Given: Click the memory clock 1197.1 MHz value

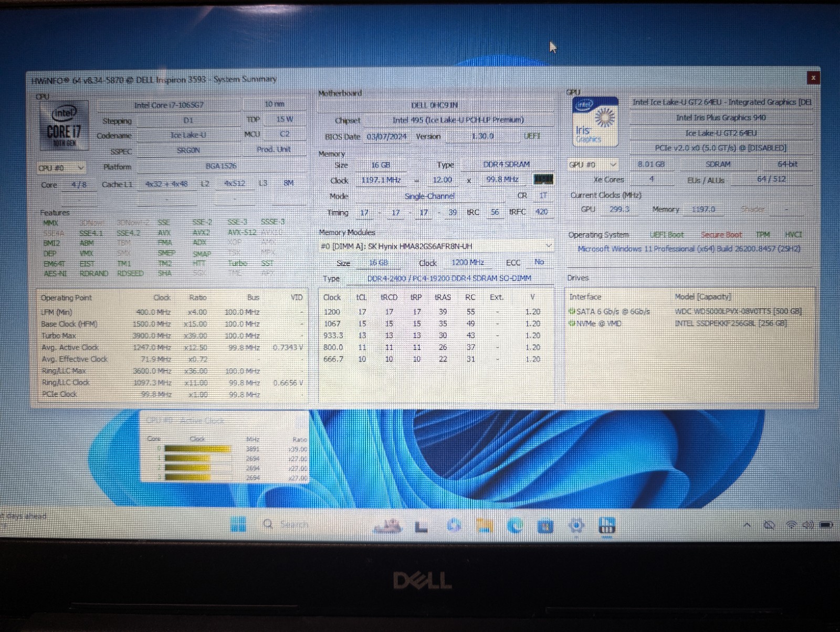Looking at the screenshot, I should (x=381, y=180).
